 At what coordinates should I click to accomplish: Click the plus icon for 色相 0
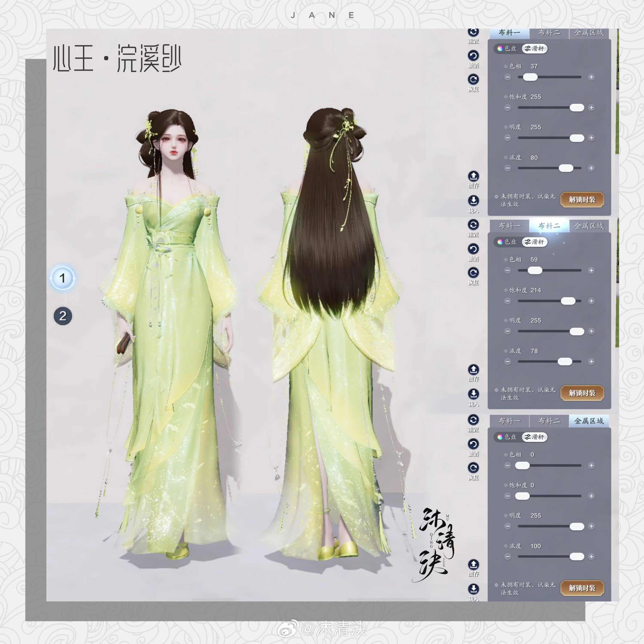(x=591, y=465)
